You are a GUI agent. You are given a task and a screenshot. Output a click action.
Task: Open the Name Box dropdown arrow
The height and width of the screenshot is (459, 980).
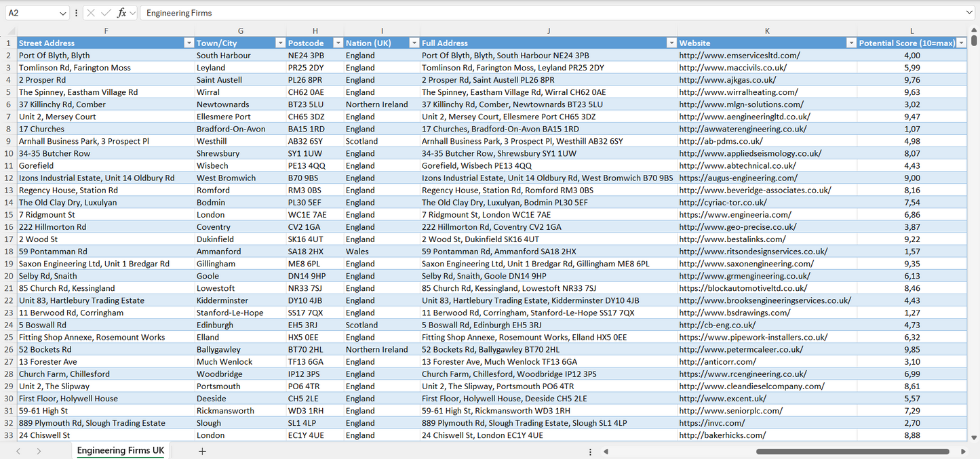(63, 13)
